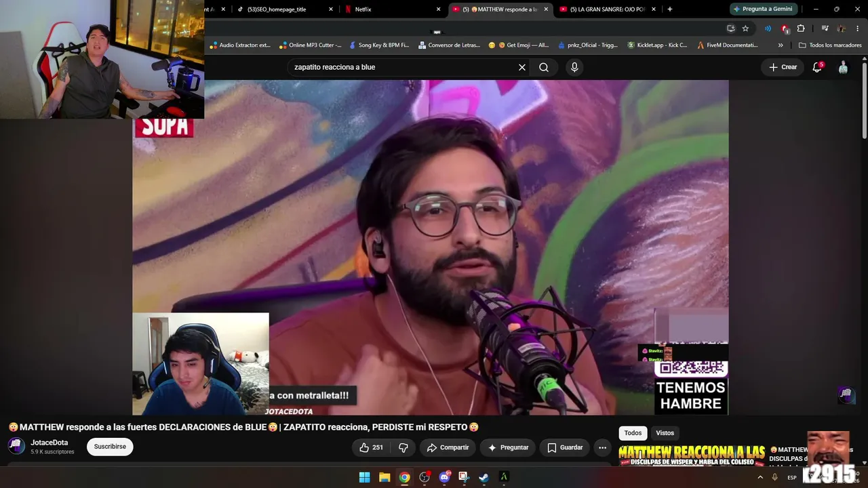Open the Online MP3 Cutter bookmark
The image size is (868, 488).
(x=310, y=45)
